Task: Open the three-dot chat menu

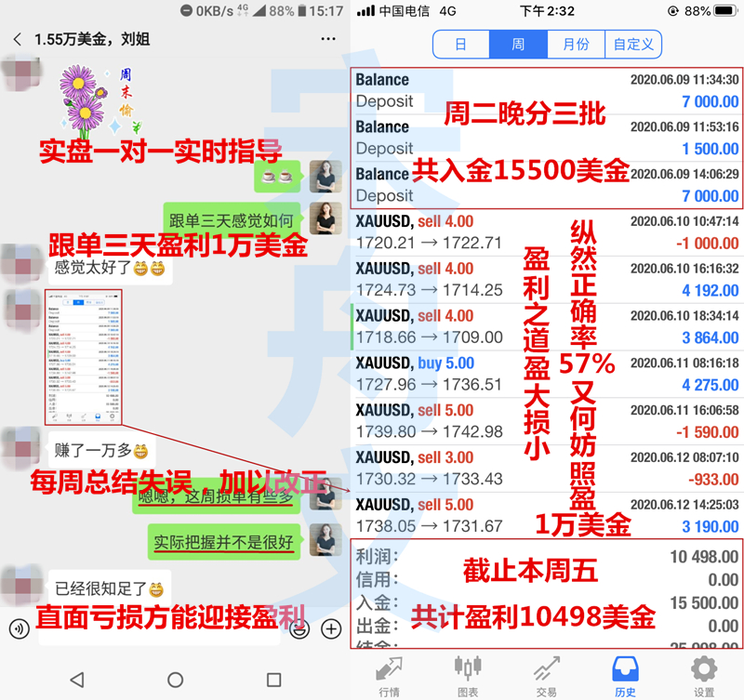Action: tap(328, 39)
